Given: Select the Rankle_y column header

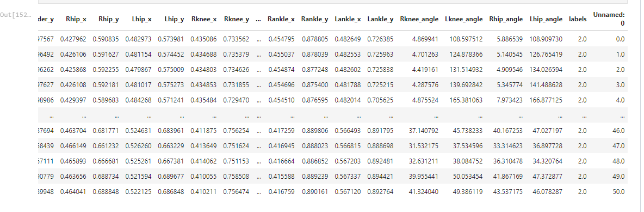Looking at the screenshot, I should 314,19.
